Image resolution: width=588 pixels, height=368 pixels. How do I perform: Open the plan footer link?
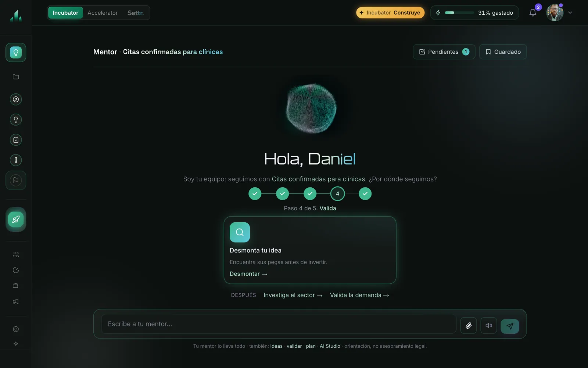(x=311, y=346)
